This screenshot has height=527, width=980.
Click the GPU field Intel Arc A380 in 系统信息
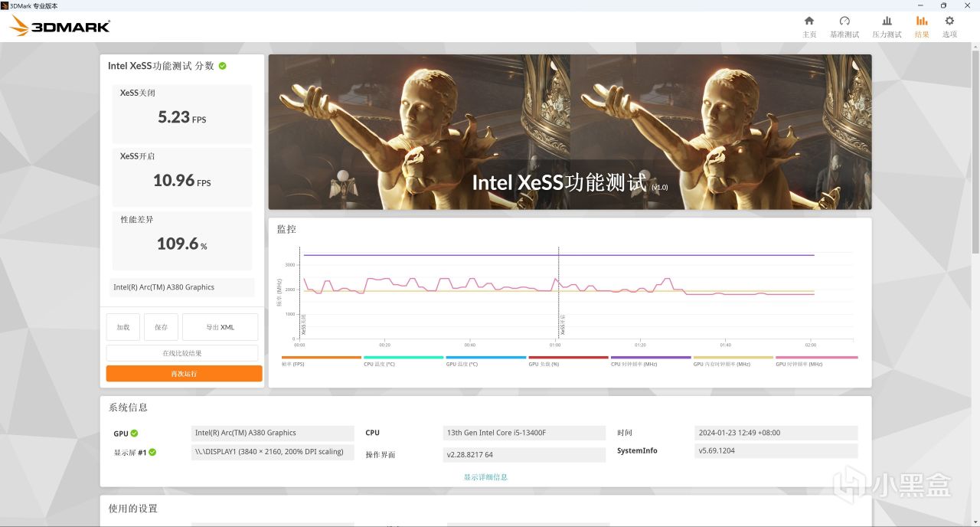pyautogui.click(x=273, y=433)
